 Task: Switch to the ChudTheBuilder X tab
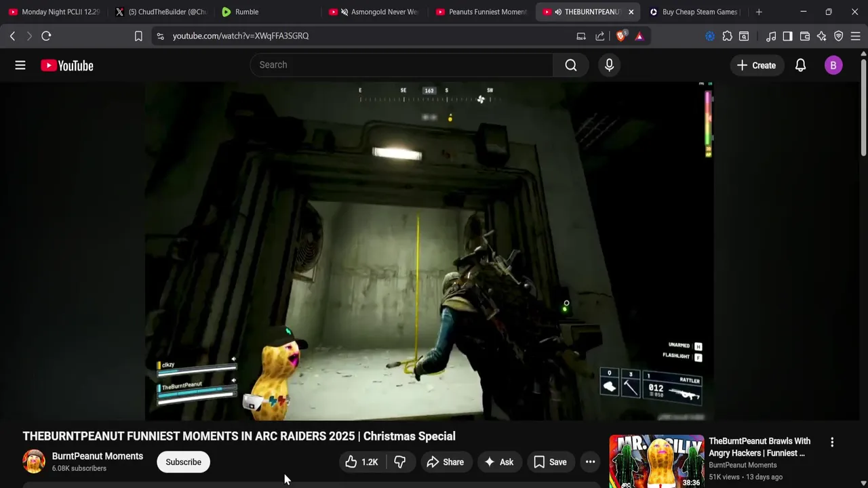pyautogui.click(x=161, y=12)
